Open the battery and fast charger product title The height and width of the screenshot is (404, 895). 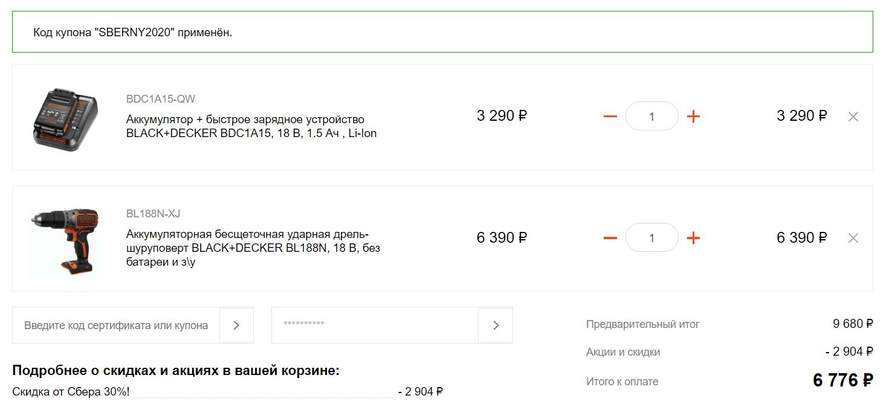251,127
